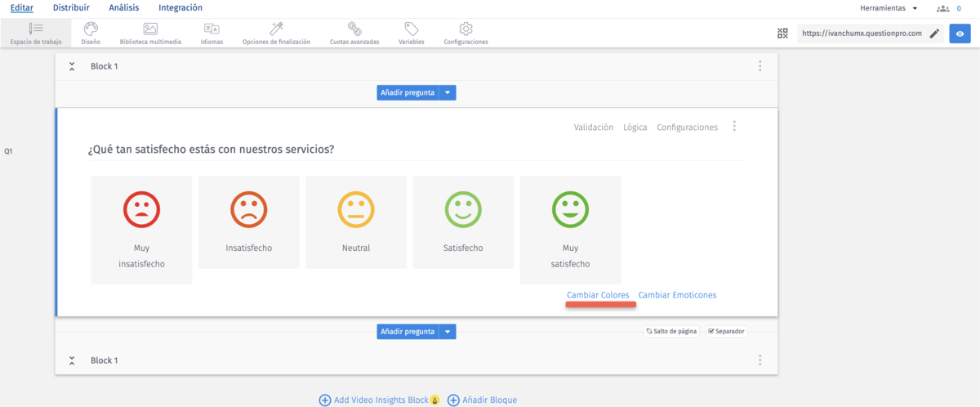Expand the Herramientas dropdown

coord(889,8)
